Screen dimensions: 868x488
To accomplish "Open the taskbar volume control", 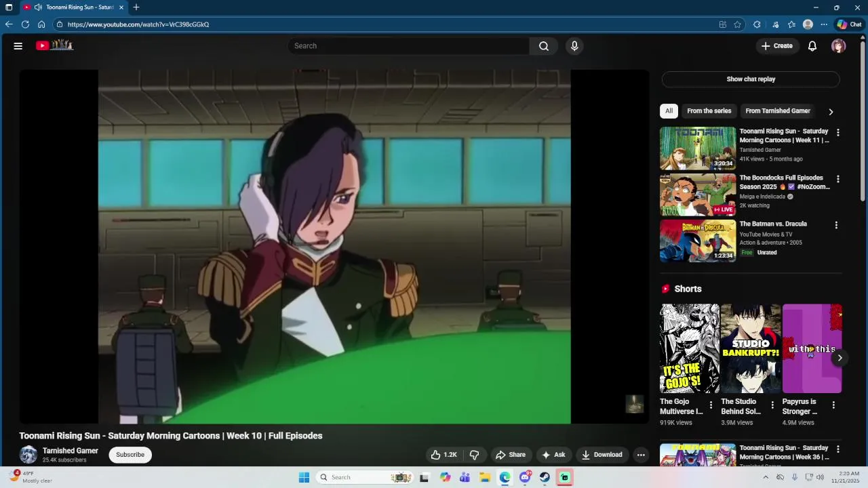I will (x=820, y=477).
